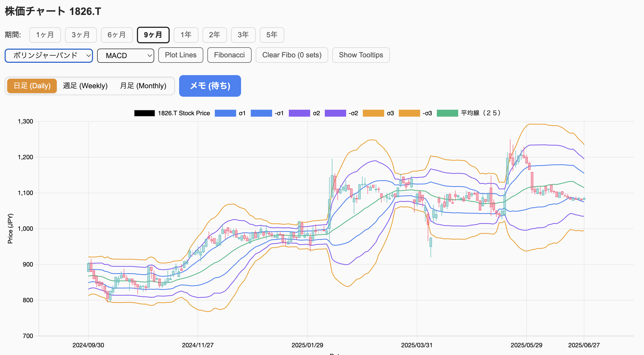Open the メモ (待ち) button
The height and width of the screenshot is (355, 644).
point(210,86)
